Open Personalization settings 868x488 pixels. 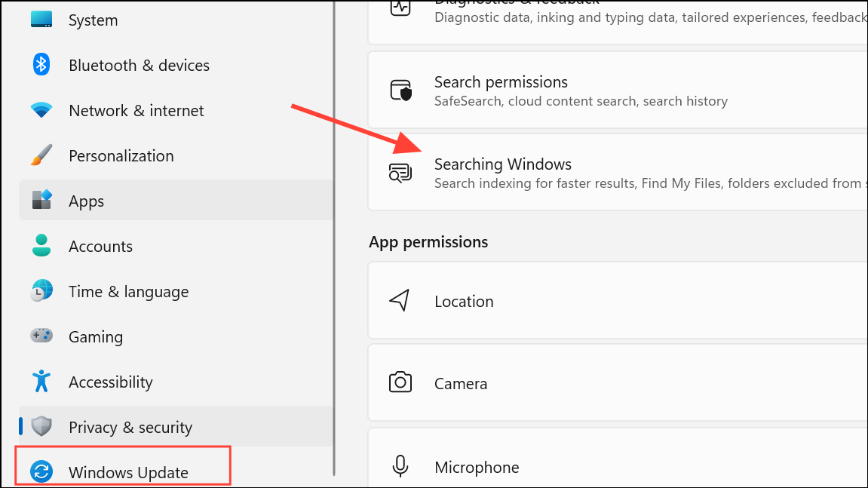click(176, 155)
